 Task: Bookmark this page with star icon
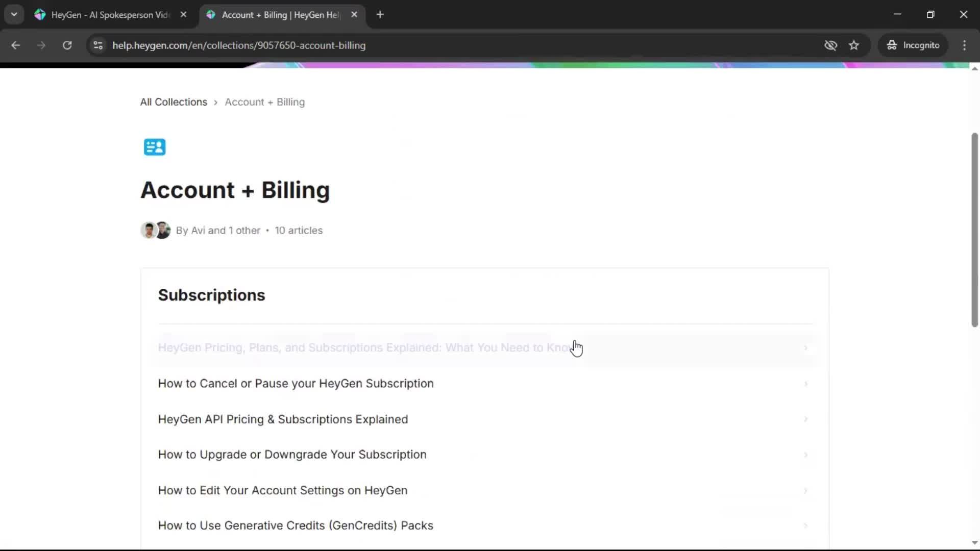pos(854,45)
